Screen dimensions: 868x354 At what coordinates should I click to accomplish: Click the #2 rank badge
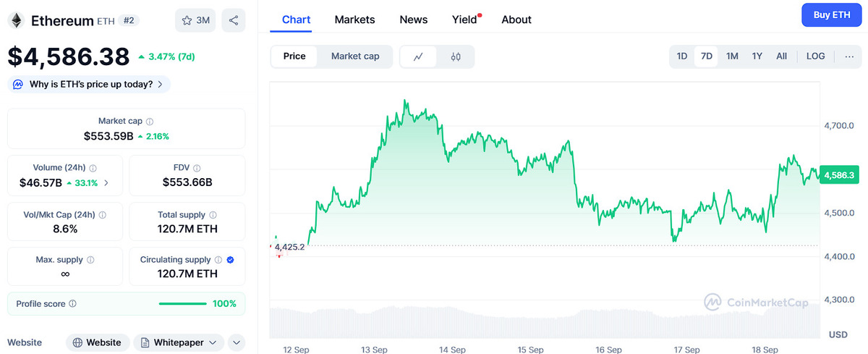point(129,20)
